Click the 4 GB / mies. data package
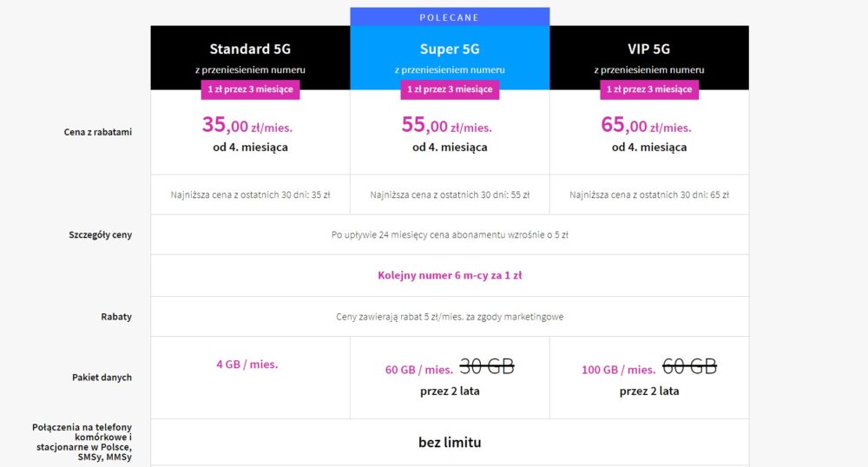The width and height of the screenshot is (868, 467). click(247, 364)
